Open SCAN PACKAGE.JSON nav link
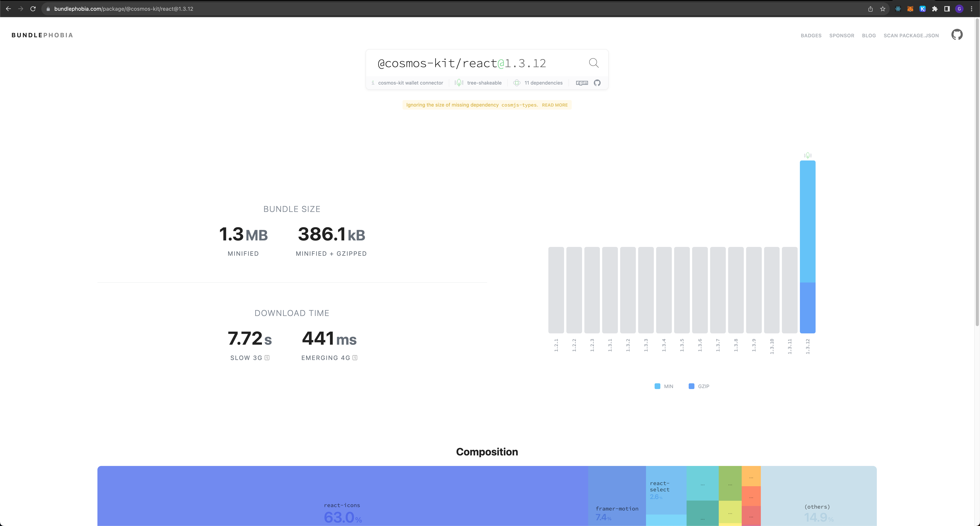This screenshot has height=526, width=980. (x=911, y=35)
